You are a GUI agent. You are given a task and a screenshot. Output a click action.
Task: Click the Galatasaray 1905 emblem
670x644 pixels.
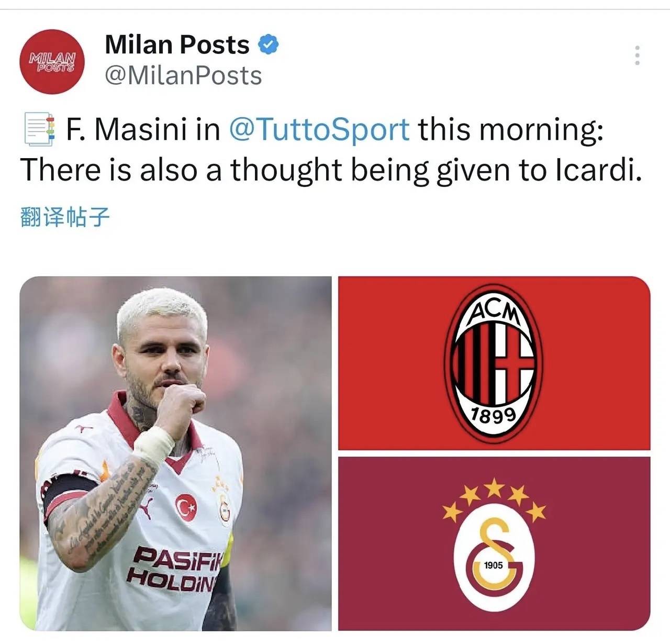pyautogui.click(x=494, y=565)
